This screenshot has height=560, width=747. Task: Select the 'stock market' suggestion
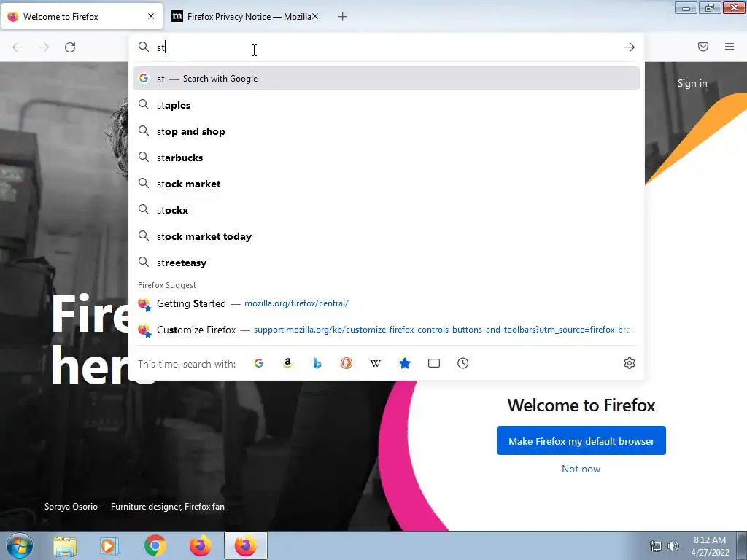click(x=387, y=184)
